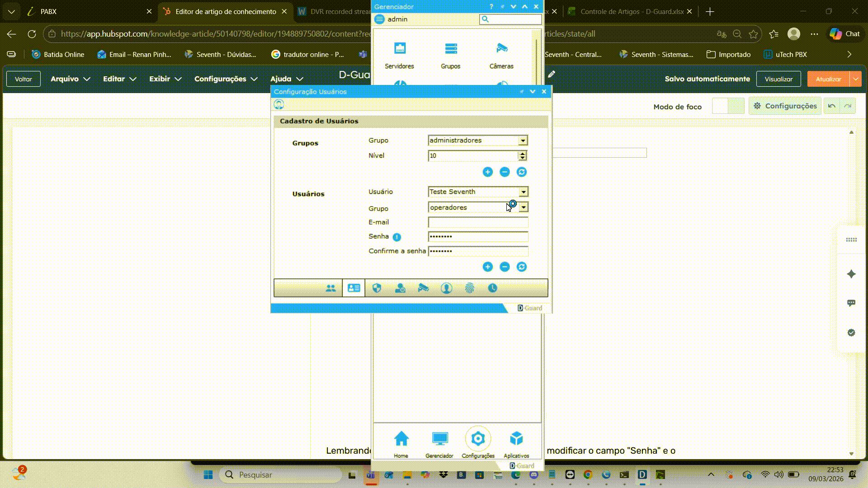Expand the Grupo administradores dropdown

point(523,141)
